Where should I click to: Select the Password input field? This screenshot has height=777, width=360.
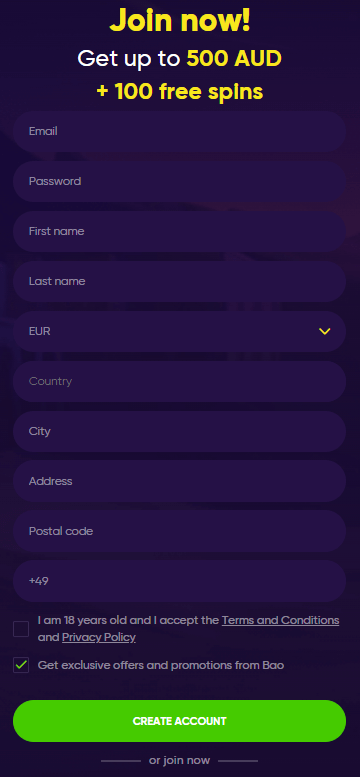(180, 181)
